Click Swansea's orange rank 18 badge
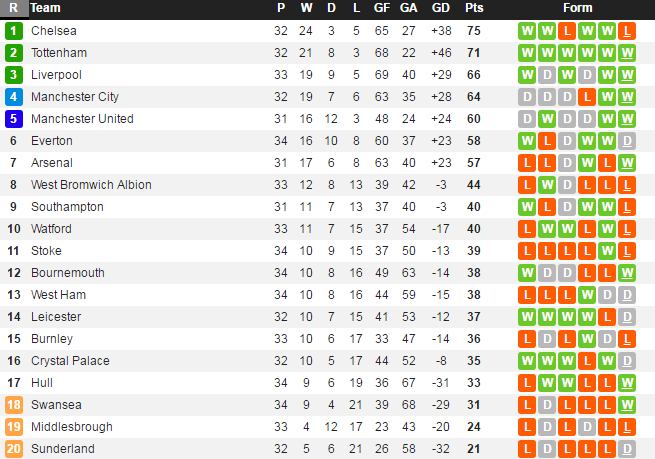Image resolution: width=655 pixels, height=459 pixels. coord(13,405)
